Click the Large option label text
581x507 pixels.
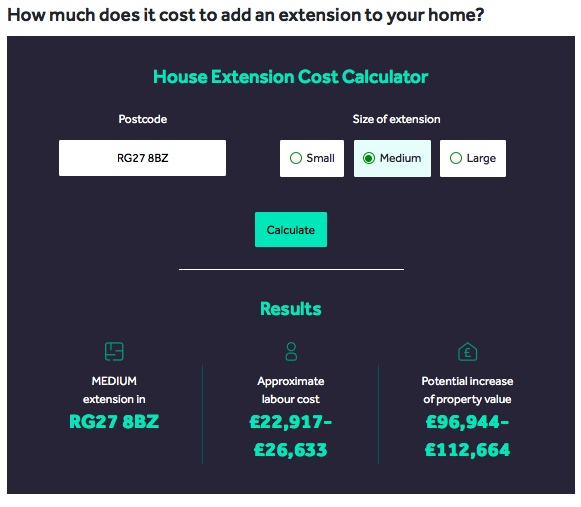click(481, 159)
